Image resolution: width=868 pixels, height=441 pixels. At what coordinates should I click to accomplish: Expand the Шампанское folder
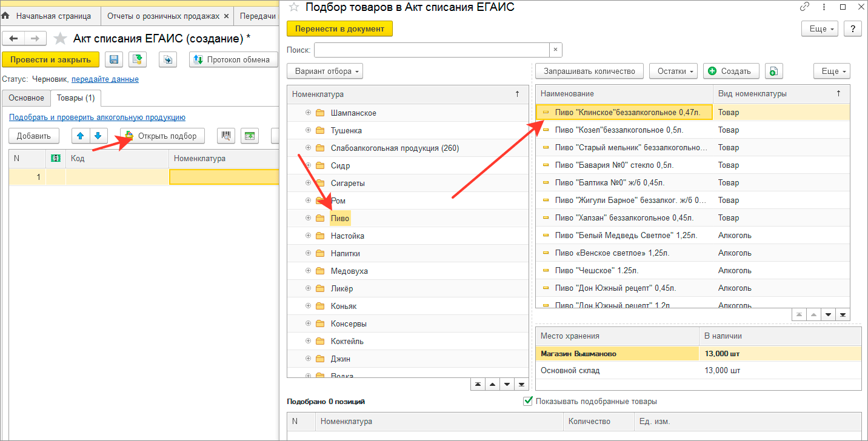(x=308, y=113)
